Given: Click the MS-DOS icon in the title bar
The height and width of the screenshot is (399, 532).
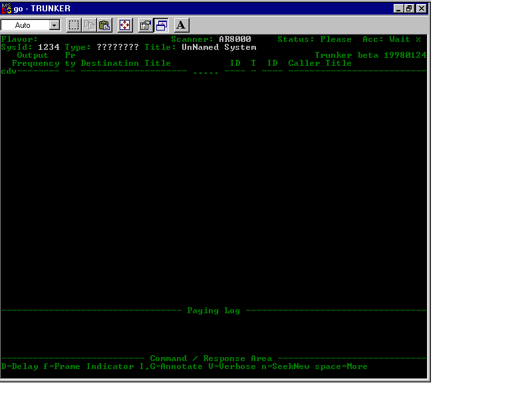Looking at the screenshot, I should 5,8.
